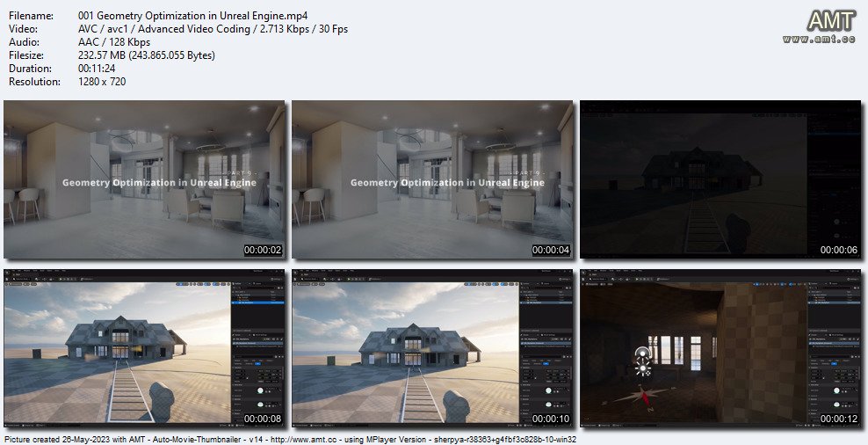Open the house exterior thumbnail at 00:00:10
The image size is (868, 445).
(x=432, y=348)
